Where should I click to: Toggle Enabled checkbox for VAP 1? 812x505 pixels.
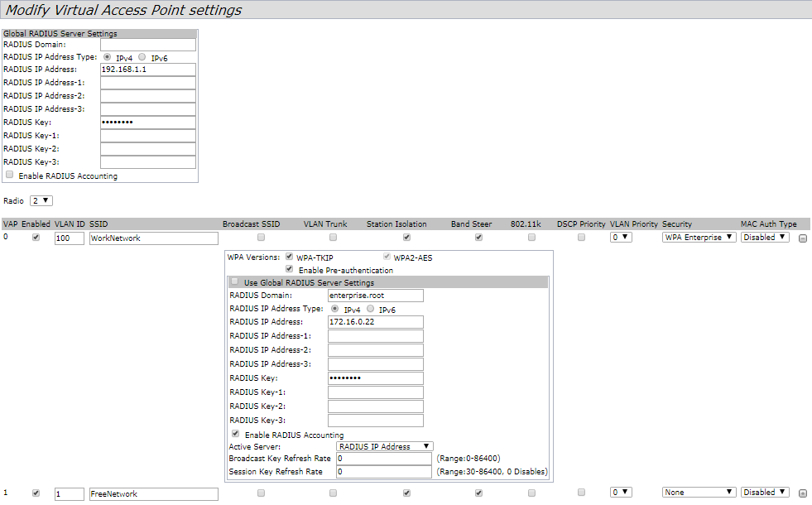(36, 493)
